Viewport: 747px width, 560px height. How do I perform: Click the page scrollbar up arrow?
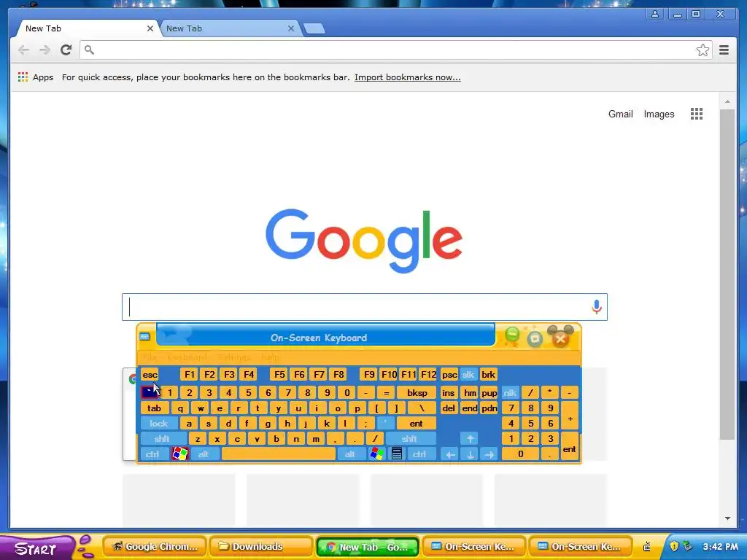[727, 102]
